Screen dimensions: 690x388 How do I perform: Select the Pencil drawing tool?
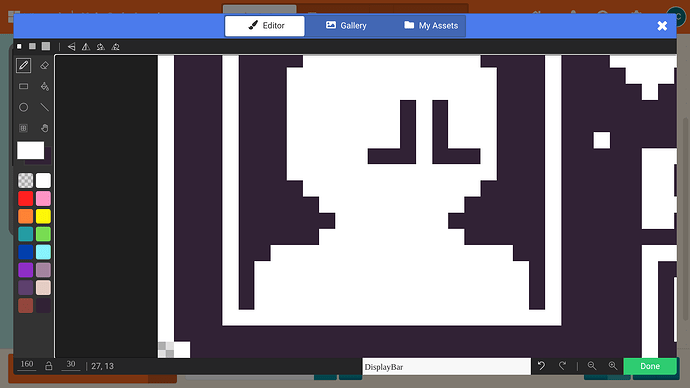pyautogui.click(x=24, y=66)
